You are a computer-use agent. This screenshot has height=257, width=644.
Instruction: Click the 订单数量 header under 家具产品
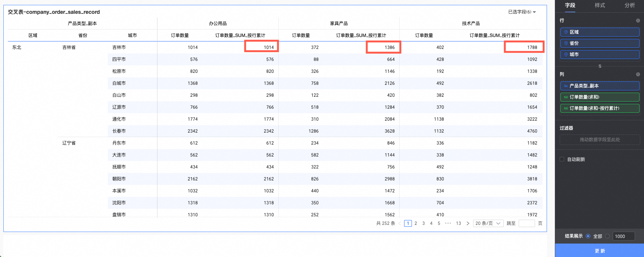tap(301, 35)
